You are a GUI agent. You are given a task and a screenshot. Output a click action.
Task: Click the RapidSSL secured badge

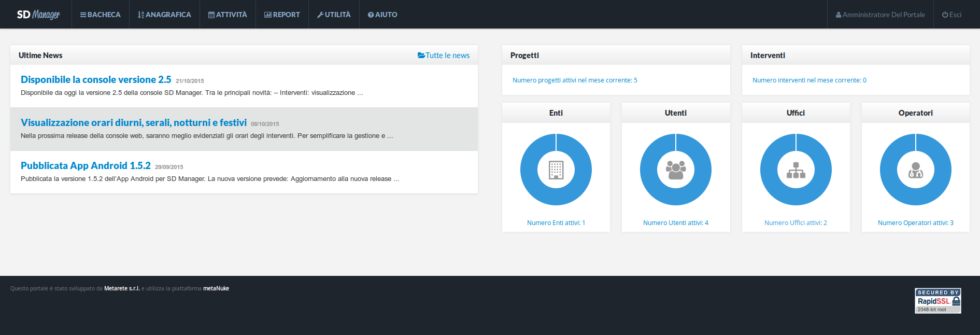click(x=938, y=301)
